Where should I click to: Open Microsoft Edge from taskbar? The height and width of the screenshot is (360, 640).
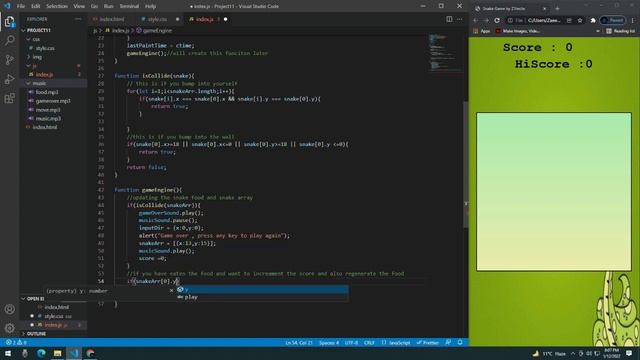coord(41,353)
